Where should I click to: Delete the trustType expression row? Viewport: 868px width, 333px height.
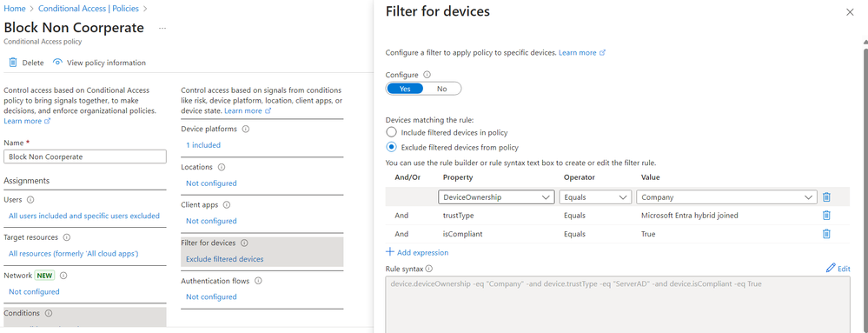(826, 216)
